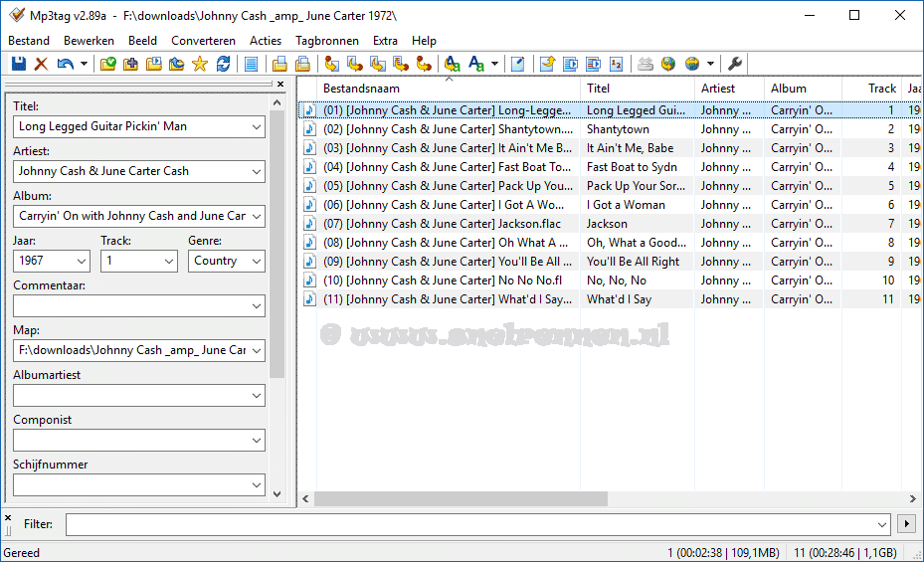
Task: Click the music file icon of track 05
Action: pos(309,186)
